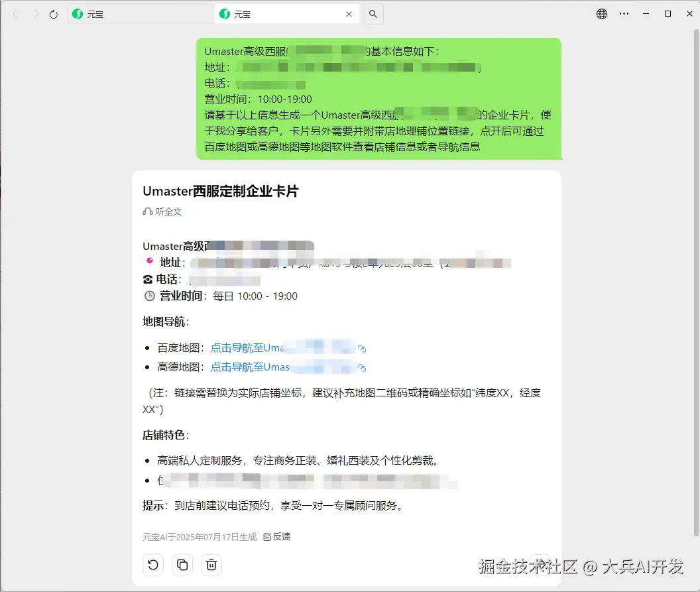Open the external link icon after the Gaode map link
700x592 pixels.
pyautogui.click(x=362, y=367)
